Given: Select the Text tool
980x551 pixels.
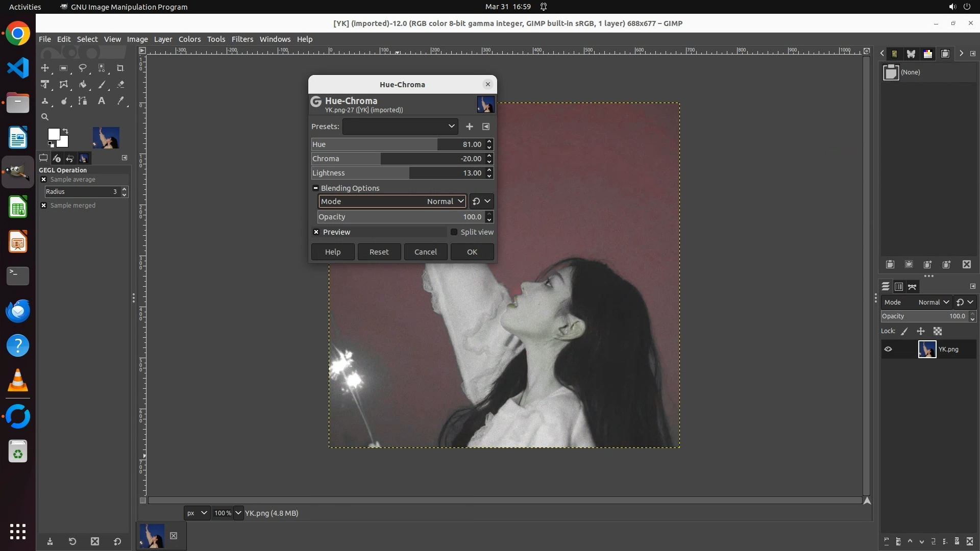Looking at the screenshot, I should tap(102, 101).
